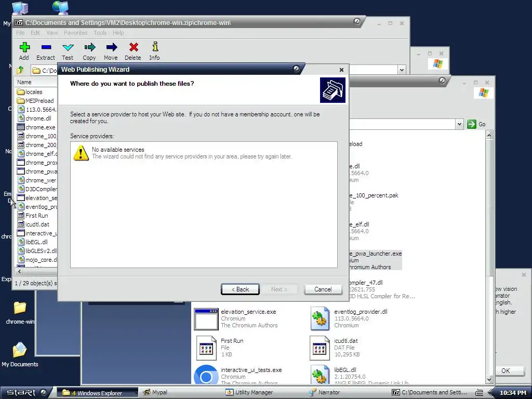
Task: Switch to Windows Explorer taskbar group
Action: click(97, 393)
